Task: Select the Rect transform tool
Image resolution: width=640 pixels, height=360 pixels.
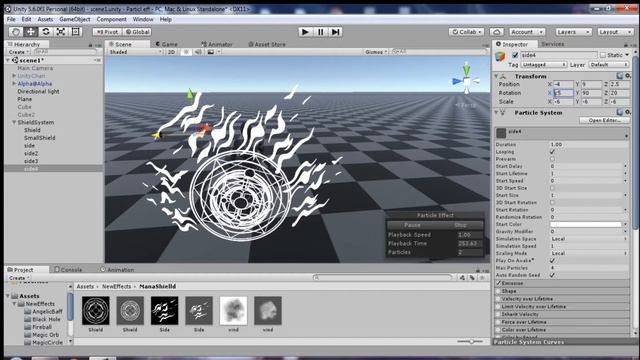Action: (x=76, y=32)
